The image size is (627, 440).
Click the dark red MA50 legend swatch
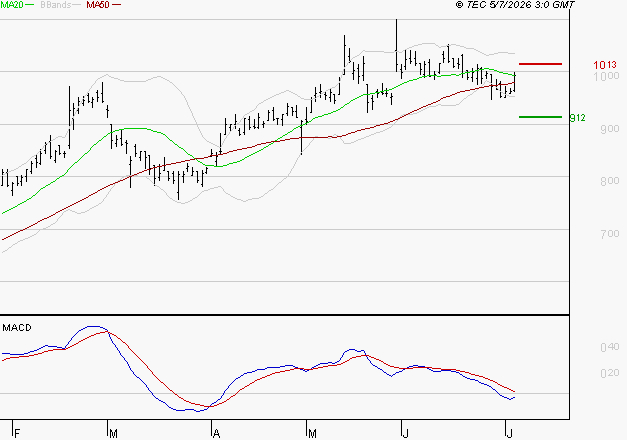click(116, 5)
